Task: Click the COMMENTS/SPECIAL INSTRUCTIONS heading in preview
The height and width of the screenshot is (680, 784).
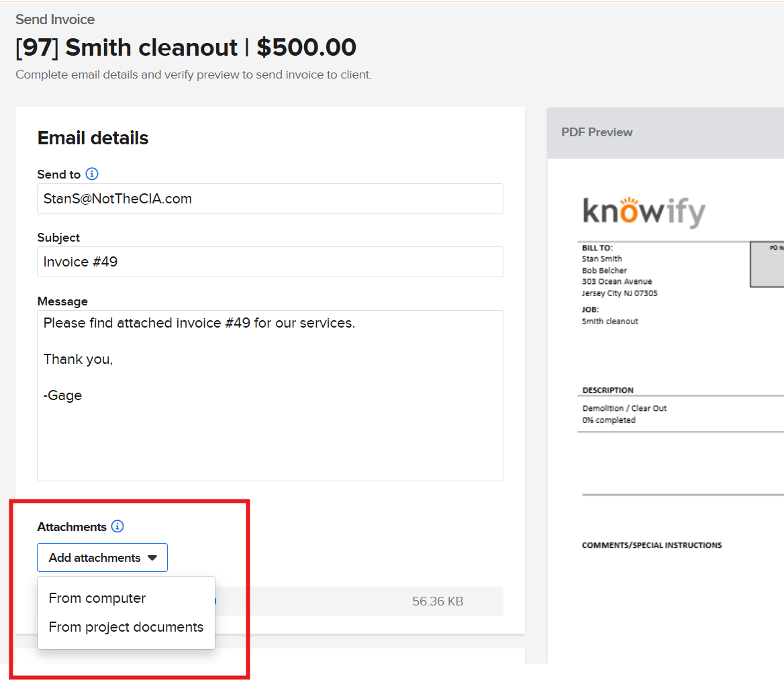Action: point(652,545)
